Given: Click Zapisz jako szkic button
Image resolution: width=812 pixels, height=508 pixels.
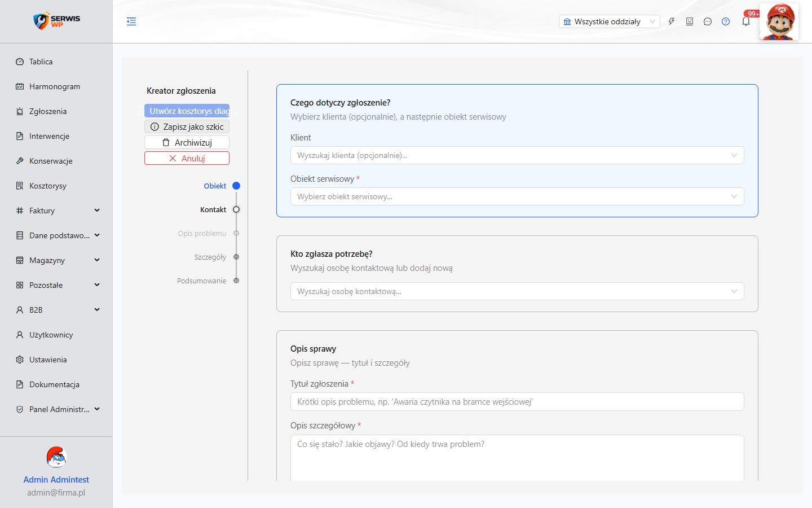Looking at the screenshot, I should (187, 126).
